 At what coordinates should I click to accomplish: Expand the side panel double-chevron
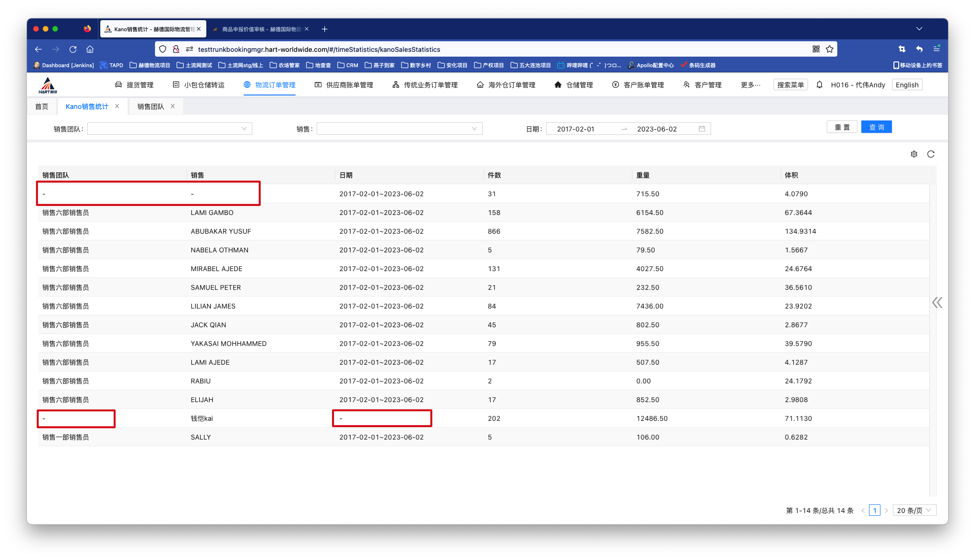tap(937, 302)
